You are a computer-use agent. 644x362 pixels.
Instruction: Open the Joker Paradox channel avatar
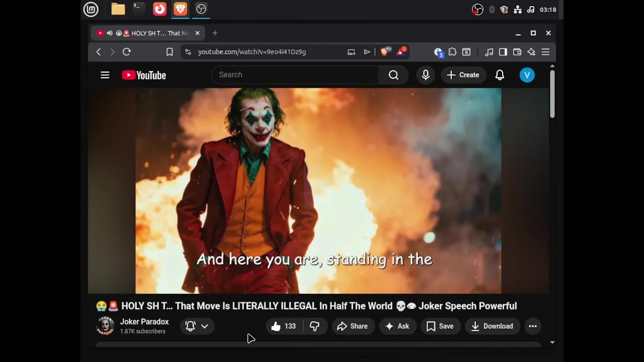[105, 326]
